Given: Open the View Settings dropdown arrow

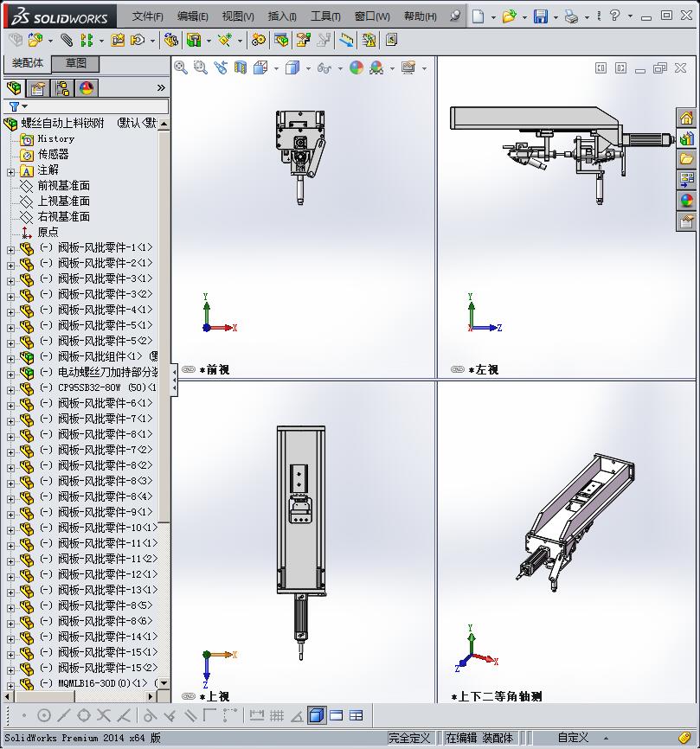Looking at the screenshot, I should pyautogui.click(x=424, y=69).
